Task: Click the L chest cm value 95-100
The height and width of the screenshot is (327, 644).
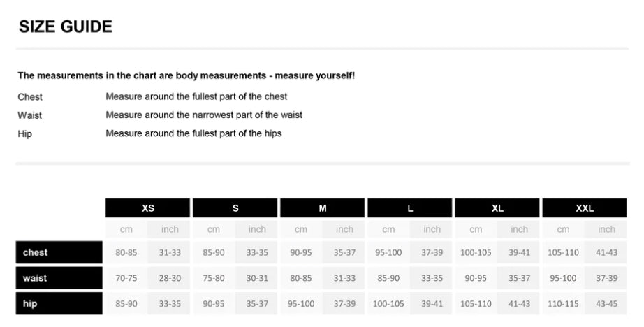Action: coord(388,252)
